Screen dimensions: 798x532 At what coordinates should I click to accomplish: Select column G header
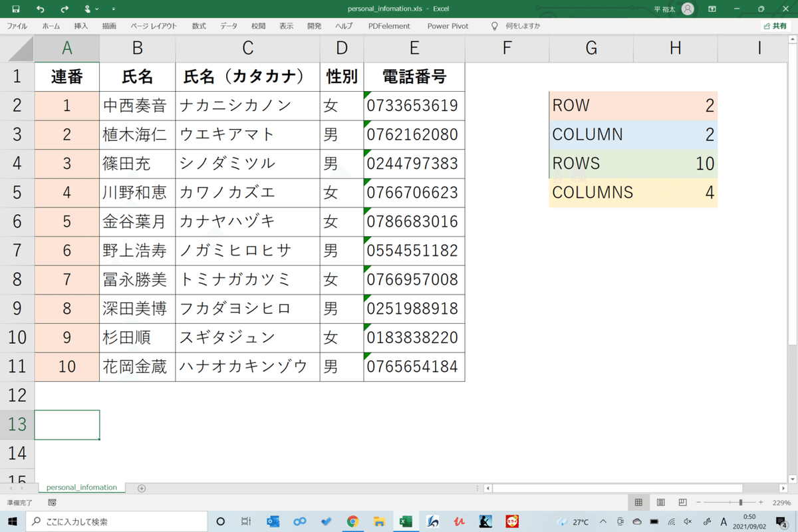point(591,48)
